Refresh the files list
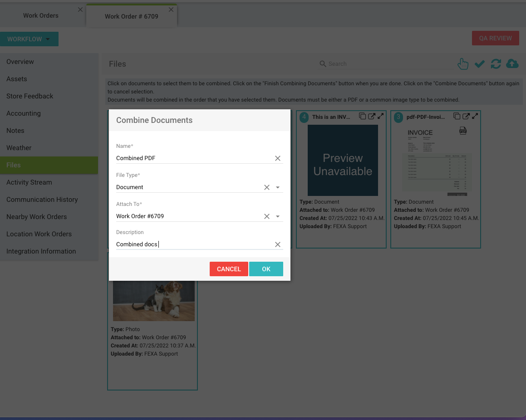The width and height of the screenshot is (526, 420). [x=496, y=64]
